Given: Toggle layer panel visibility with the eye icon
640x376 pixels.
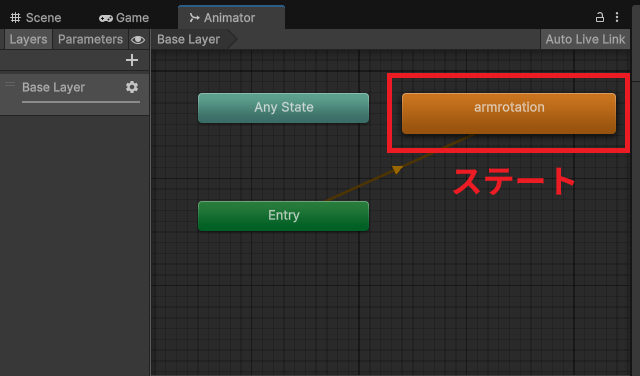Looking at the screenshot, I should tap(138, 40).
